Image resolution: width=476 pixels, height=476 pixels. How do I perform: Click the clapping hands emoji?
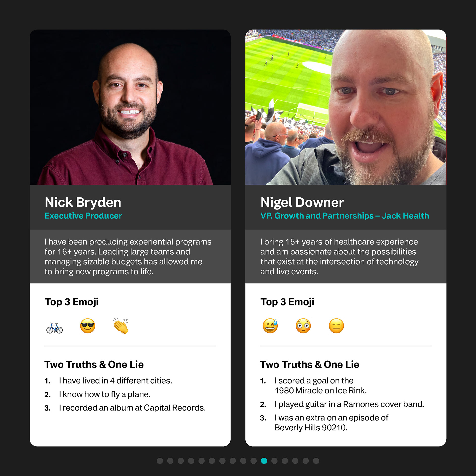121,326
